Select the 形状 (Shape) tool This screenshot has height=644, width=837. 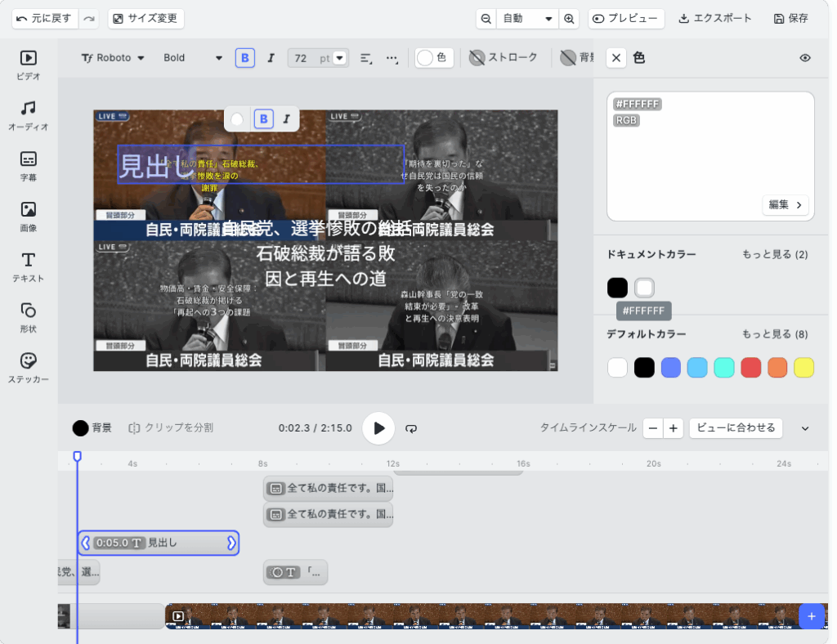point(29,317)
